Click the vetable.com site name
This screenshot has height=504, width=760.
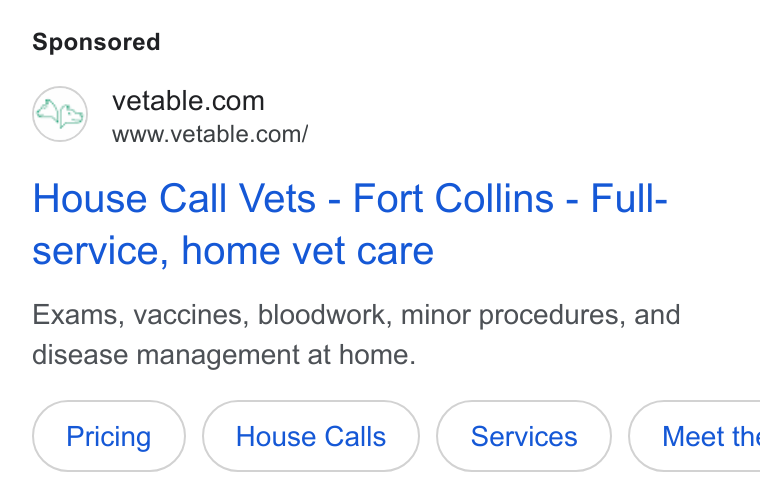click(188, 101)
